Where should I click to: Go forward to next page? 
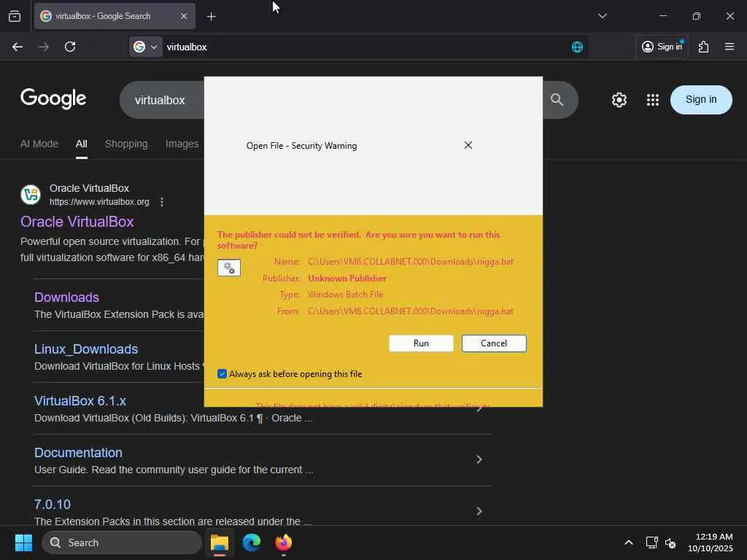(44, 47)
